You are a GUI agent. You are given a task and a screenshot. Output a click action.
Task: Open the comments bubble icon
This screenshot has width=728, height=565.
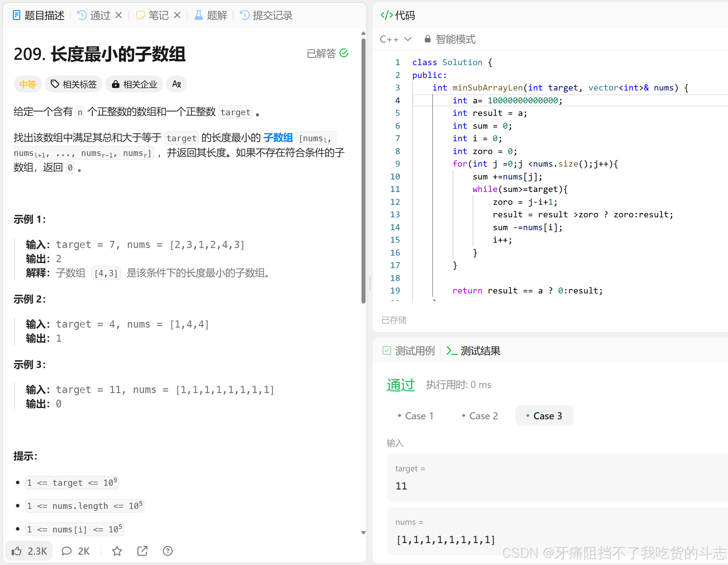pyautogui.click(x=67, y=551)
